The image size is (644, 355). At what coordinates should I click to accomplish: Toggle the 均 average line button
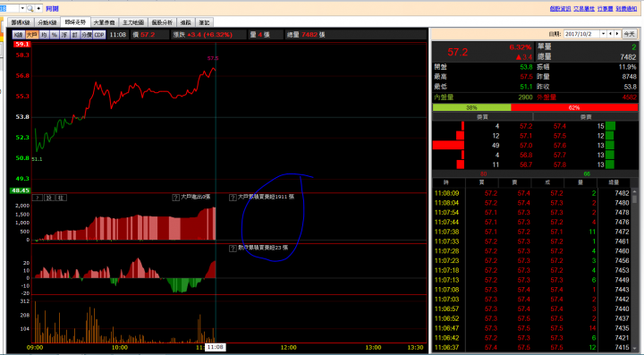click(44, 35)
